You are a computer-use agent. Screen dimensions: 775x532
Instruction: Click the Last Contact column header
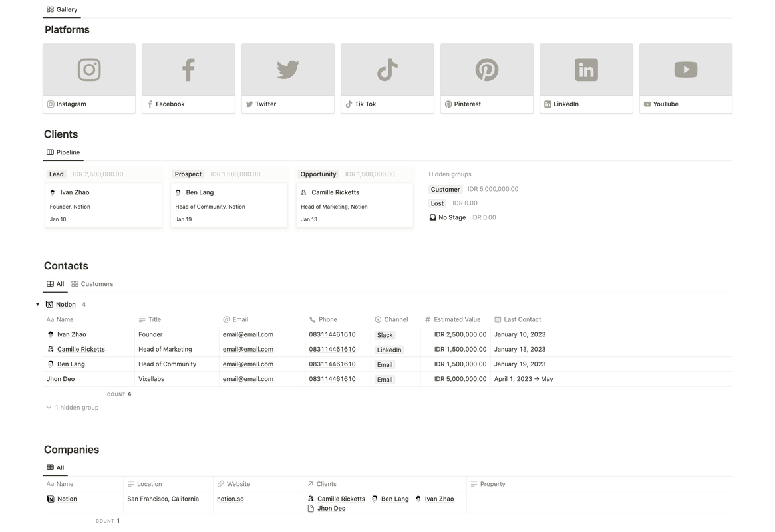point(518,320)
